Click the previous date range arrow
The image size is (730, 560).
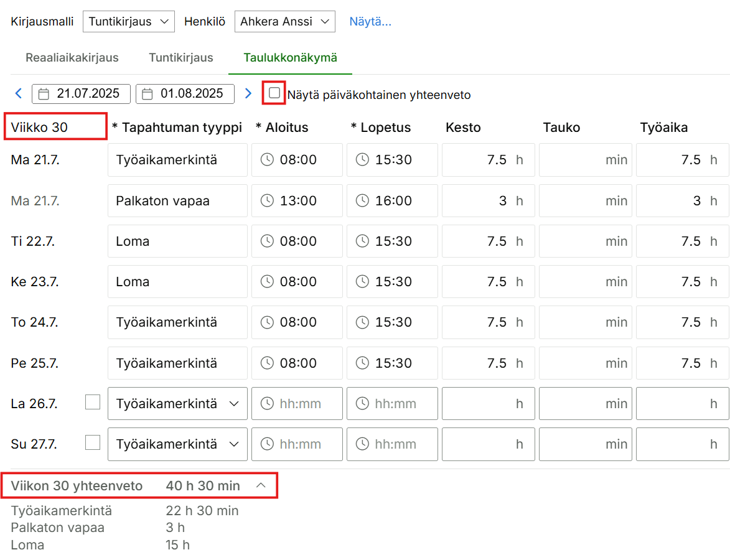point(18,94)
